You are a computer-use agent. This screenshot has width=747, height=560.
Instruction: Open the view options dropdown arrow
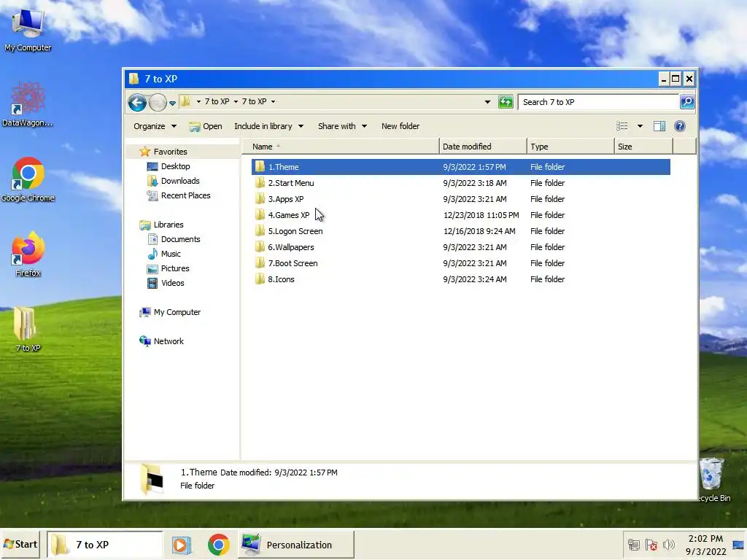(x=640, y=126)
